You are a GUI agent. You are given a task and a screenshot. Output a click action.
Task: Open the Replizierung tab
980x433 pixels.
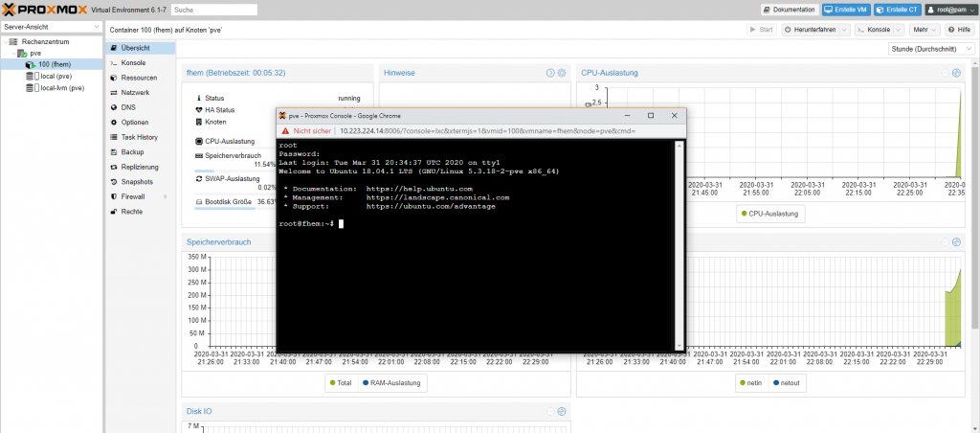pyautogui.click(x=140, y=167)
